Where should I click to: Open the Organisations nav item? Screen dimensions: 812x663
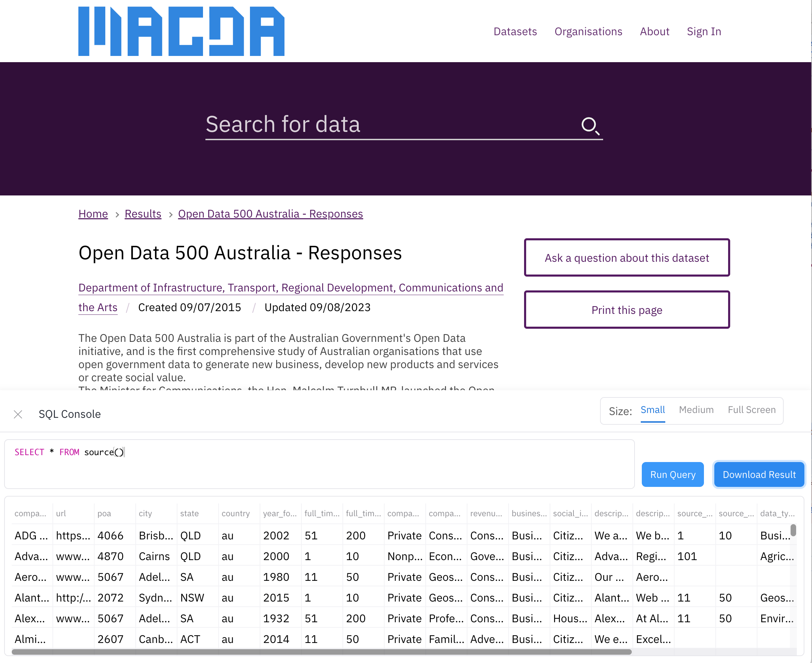pyautogui.click(x=588, y=31)
